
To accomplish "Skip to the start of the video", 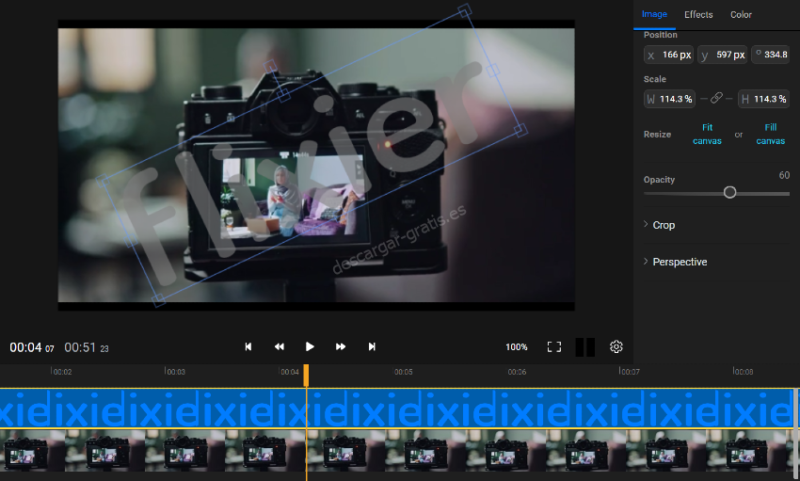I will point(248,347).
